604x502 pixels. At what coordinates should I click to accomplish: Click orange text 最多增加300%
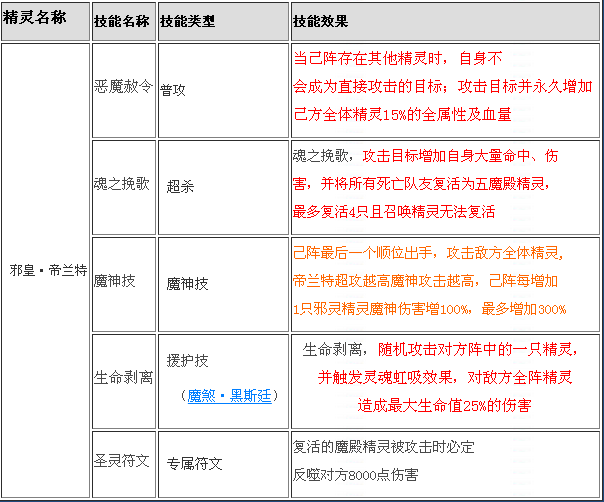click(524, 309)
